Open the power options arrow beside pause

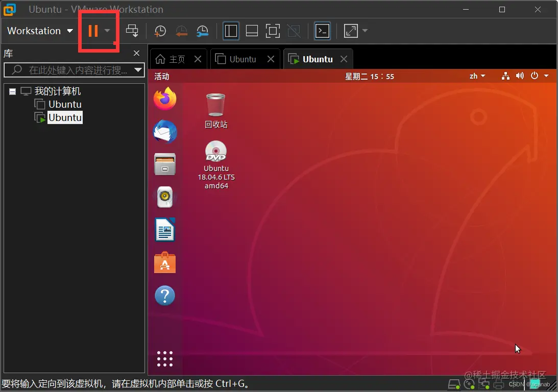(107, 31)
